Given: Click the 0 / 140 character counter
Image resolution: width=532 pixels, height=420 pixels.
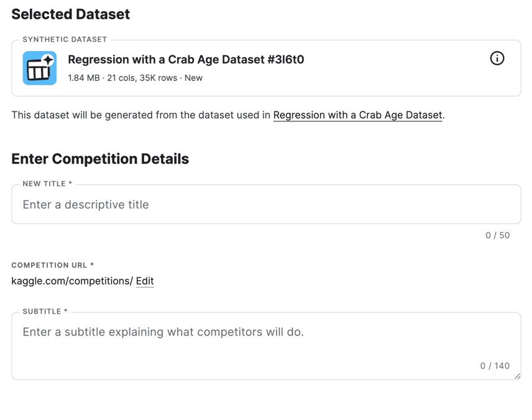Looking at the screenshot, I should pos(495,366).
